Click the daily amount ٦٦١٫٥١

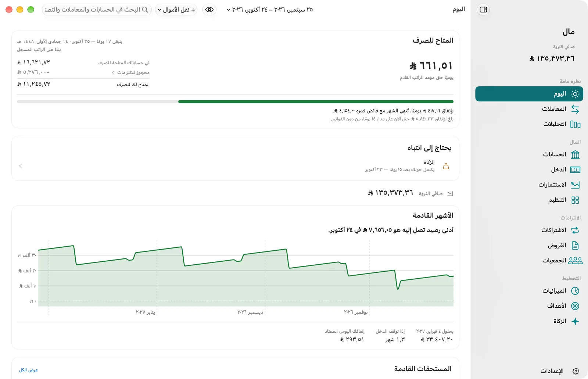pos(431,66)
